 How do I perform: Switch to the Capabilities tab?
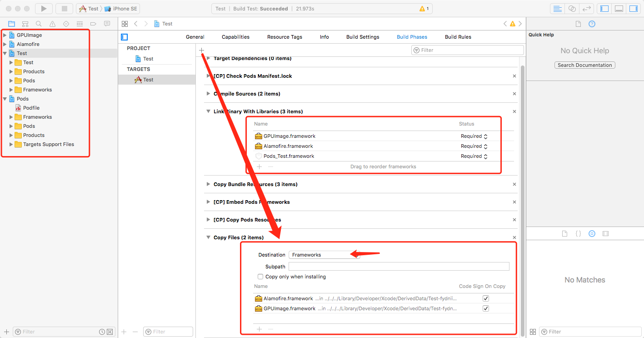(235, 37)
